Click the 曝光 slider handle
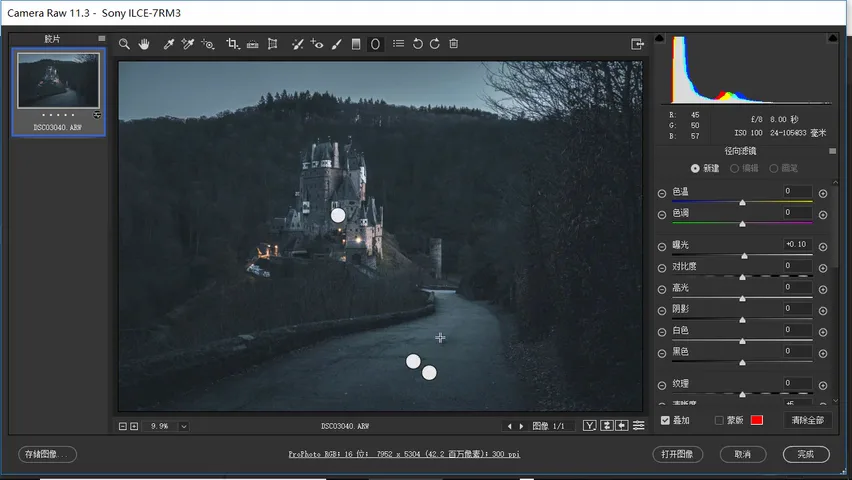The height and width of the screenshot is (480, 852). (x=744, y=256)
